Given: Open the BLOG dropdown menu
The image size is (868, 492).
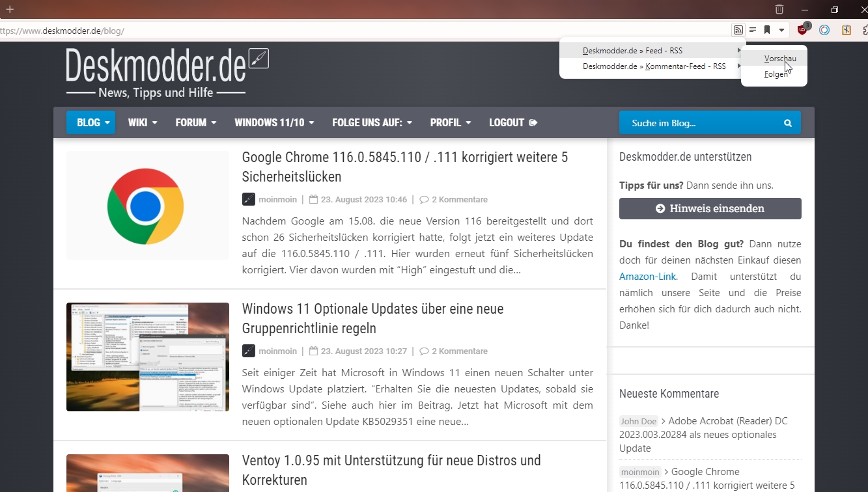Looking at the screenshot, I should point(91,122).
